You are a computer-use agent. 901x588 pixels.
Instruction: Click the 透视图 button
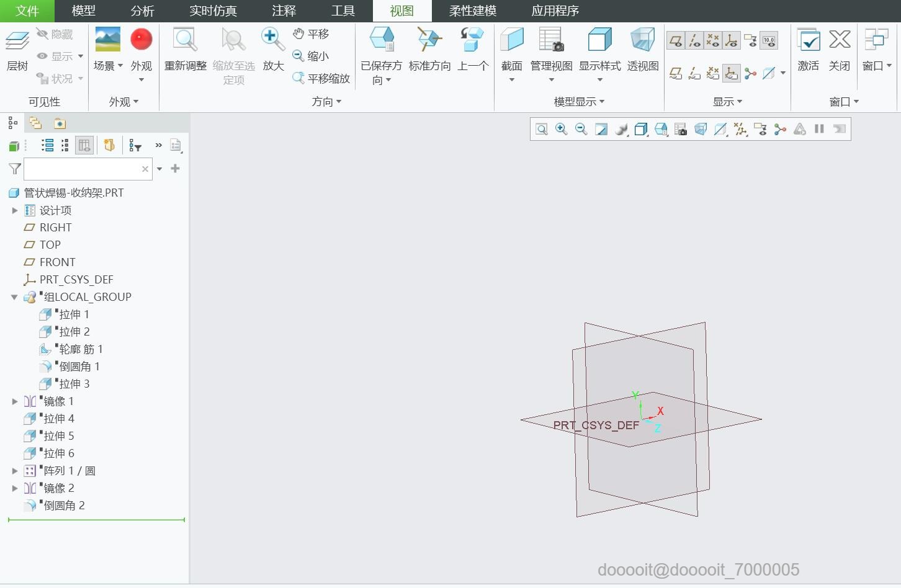643,49
